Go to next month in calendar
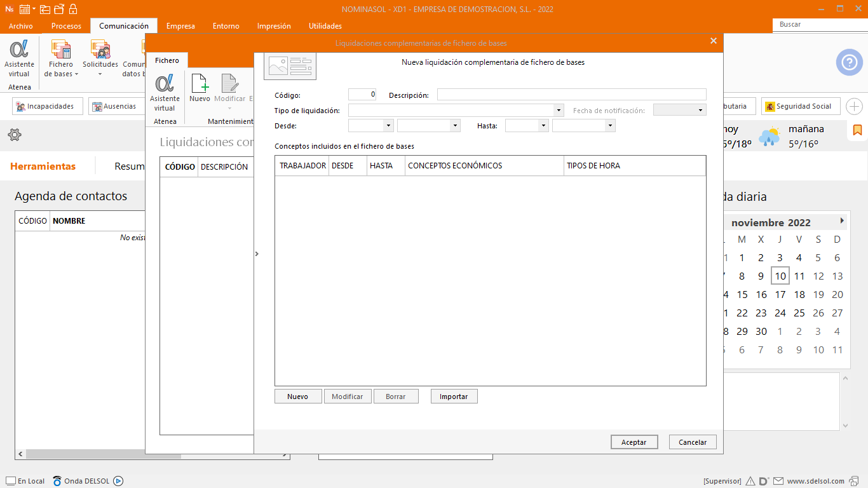The image size is (868, 488). [x=842, y=221]
